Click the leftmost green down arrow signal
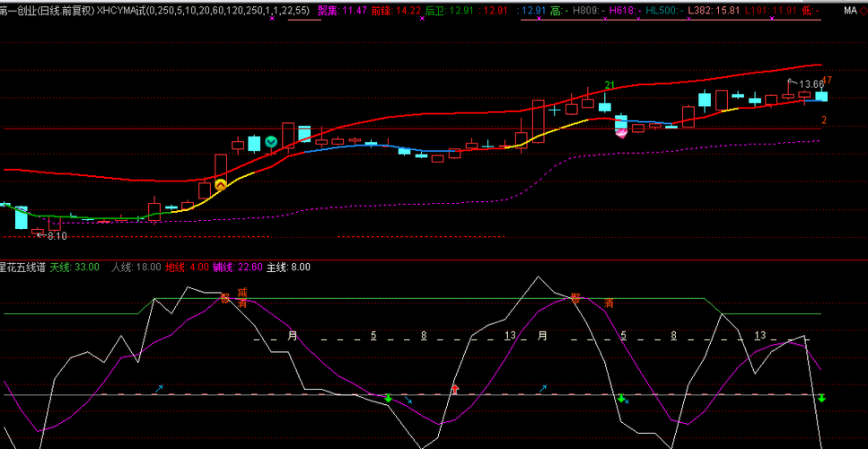Image resolution: width=868 pixels, height=449 pixels. coord(388,398)
